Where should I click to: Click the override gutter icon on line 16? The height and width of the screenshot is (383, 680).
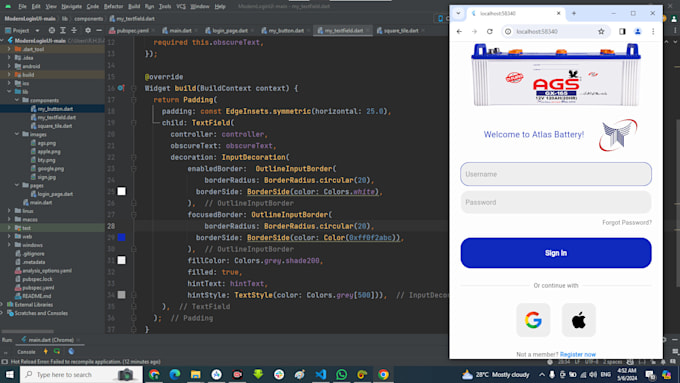121,88
